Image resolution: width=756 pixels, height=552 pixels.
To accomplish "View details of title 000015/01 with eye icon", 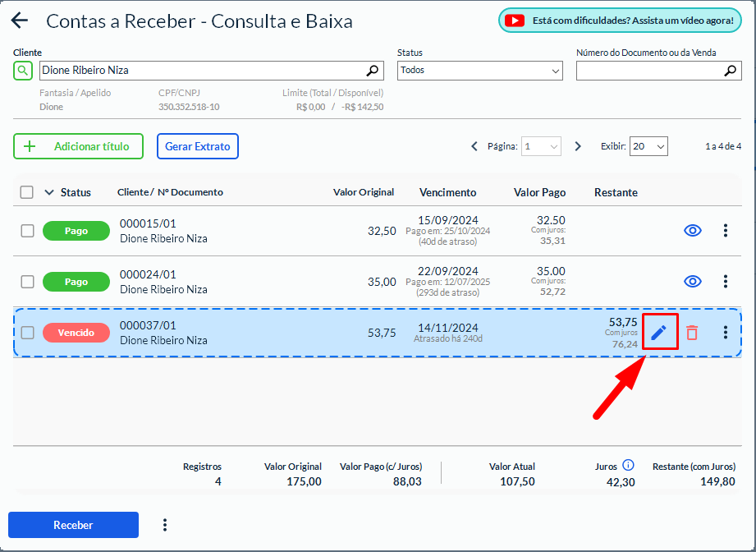I will tap(693, 231).
